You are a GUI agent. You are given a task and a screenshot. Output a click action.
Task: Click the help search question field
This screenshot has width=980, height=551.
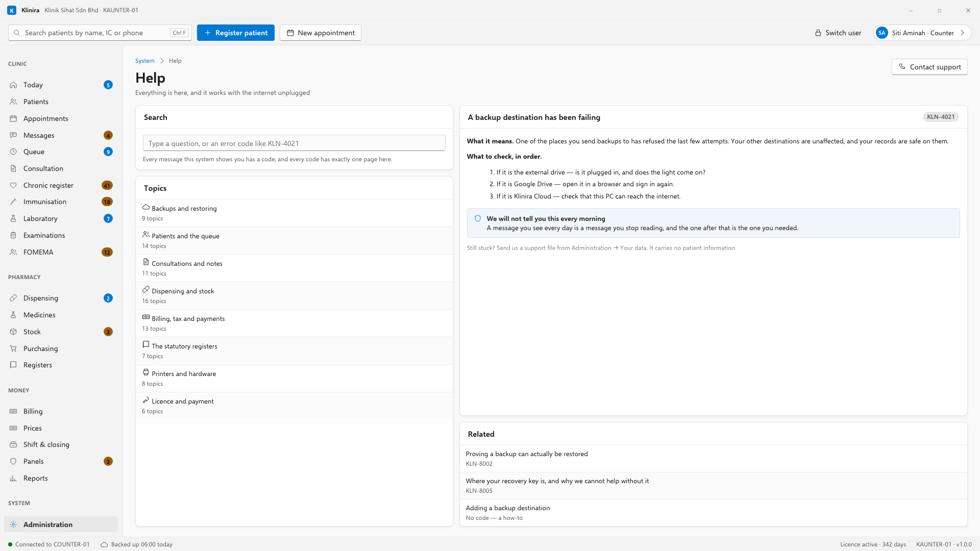pos(294,143)
